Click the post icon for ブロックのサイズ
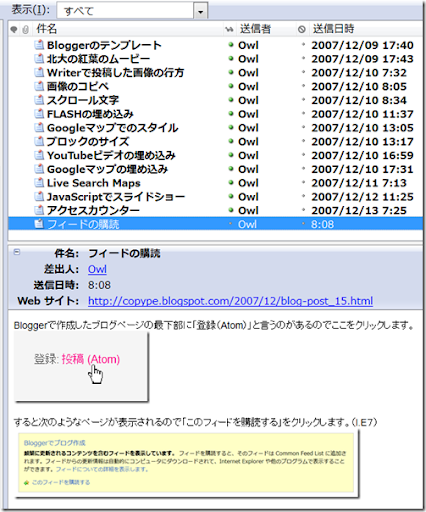426x512 pixels. (39, 141)
